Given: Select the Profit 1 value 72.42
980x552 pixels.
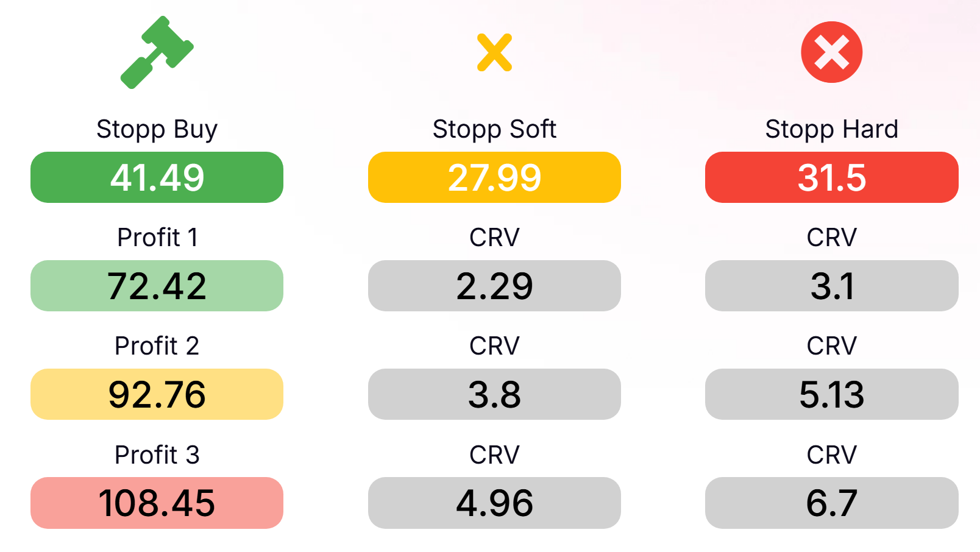Looking at the screenshot, I should tap(157, 286).
